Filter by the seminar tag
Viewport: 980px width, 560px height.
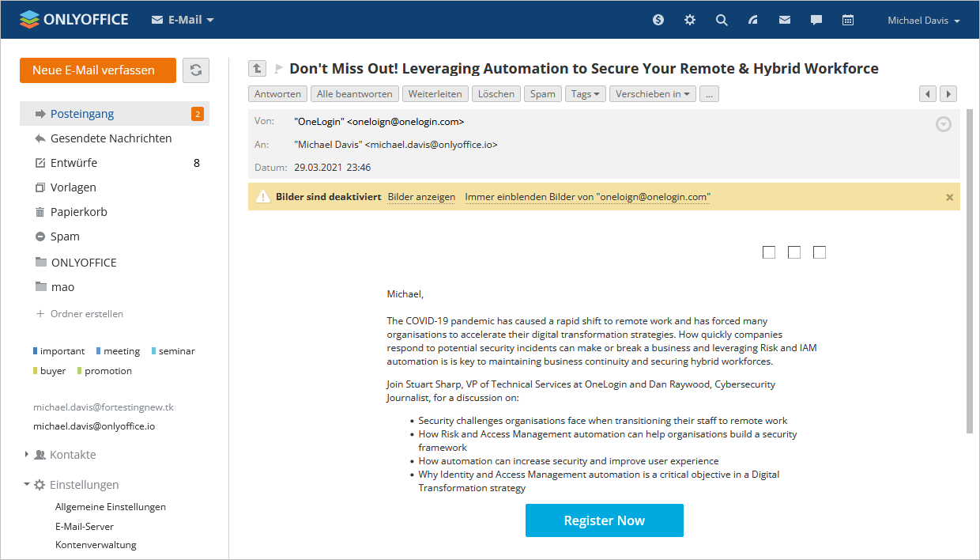(x=173, y=351)
